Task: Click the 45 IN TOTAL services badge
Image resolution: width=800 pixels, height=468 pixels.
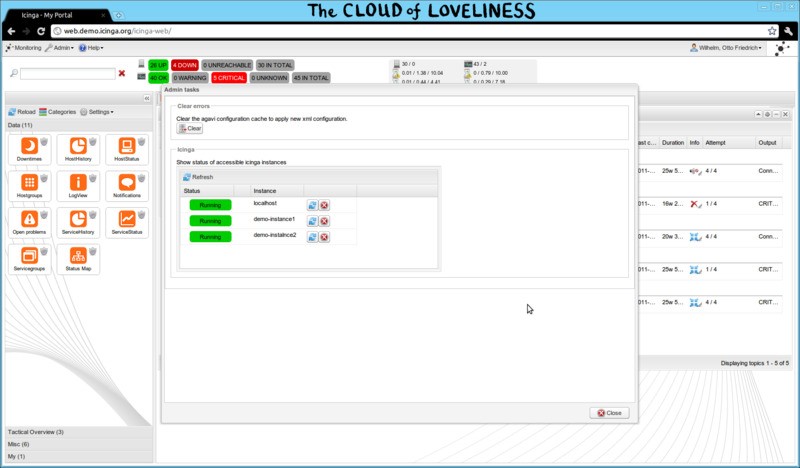Action: 311,78
